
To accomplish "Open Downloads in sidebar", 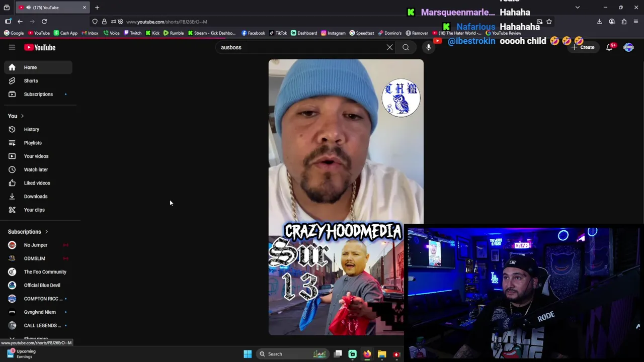I will (38, 197).
